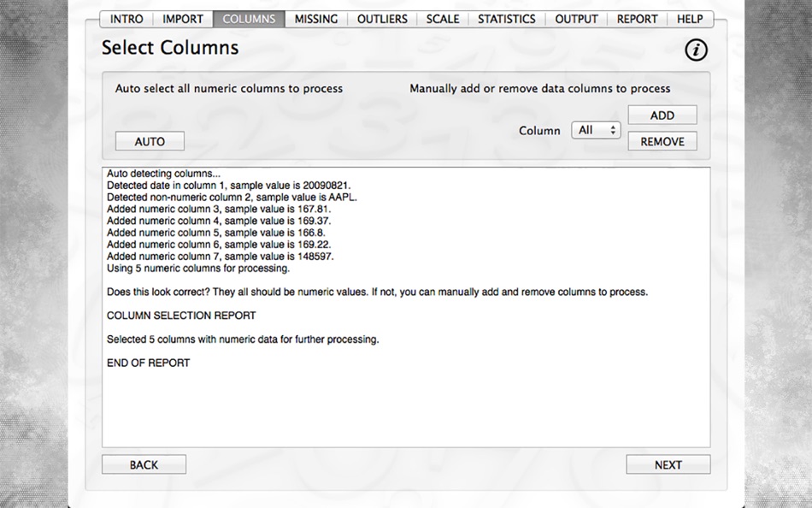Open the HELP tab
Screen dimensions: 812x508
[690, 19]
